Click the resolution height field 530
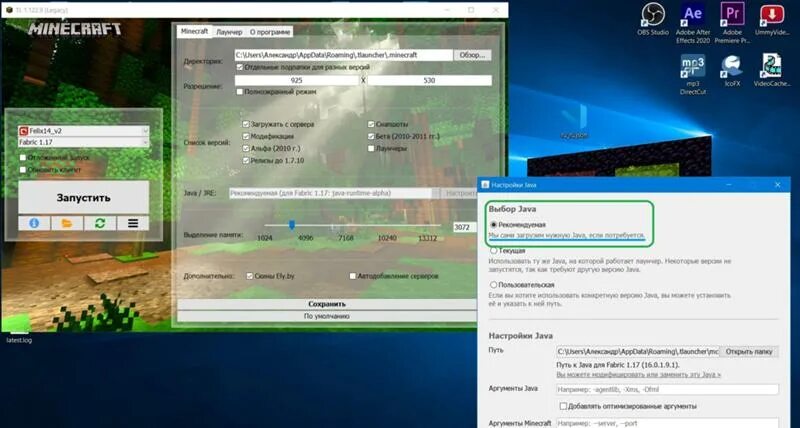This screenshot has width=800, height=428. pyautogui.click(x=430, y=80)
